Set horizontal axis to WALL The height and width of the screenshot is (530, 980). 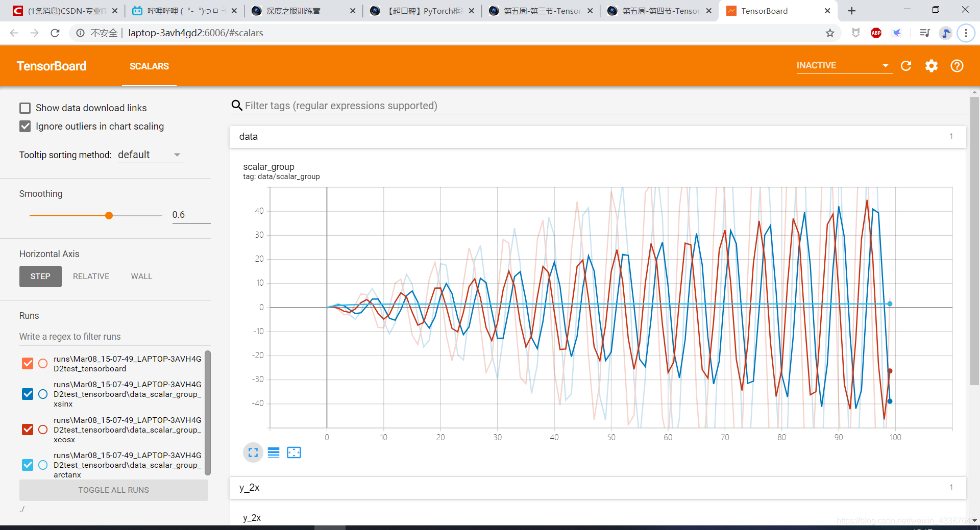[x=141, y=276]
